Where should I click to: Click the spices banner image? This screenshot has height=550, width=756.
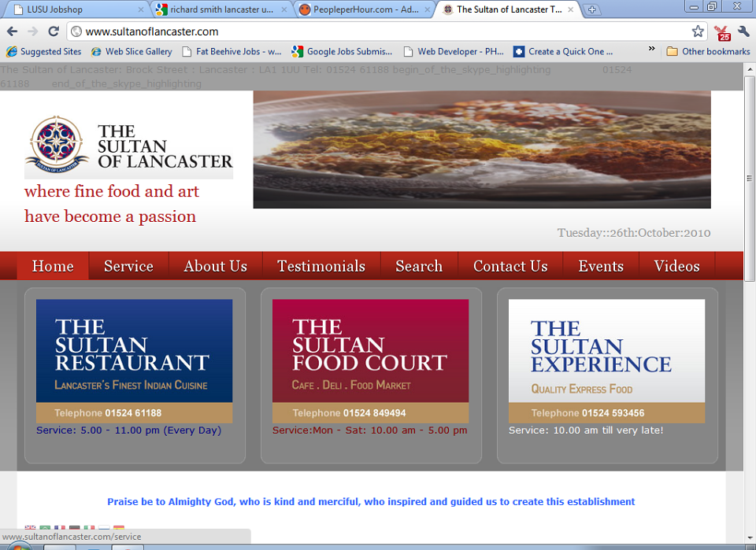pos(482,149)
